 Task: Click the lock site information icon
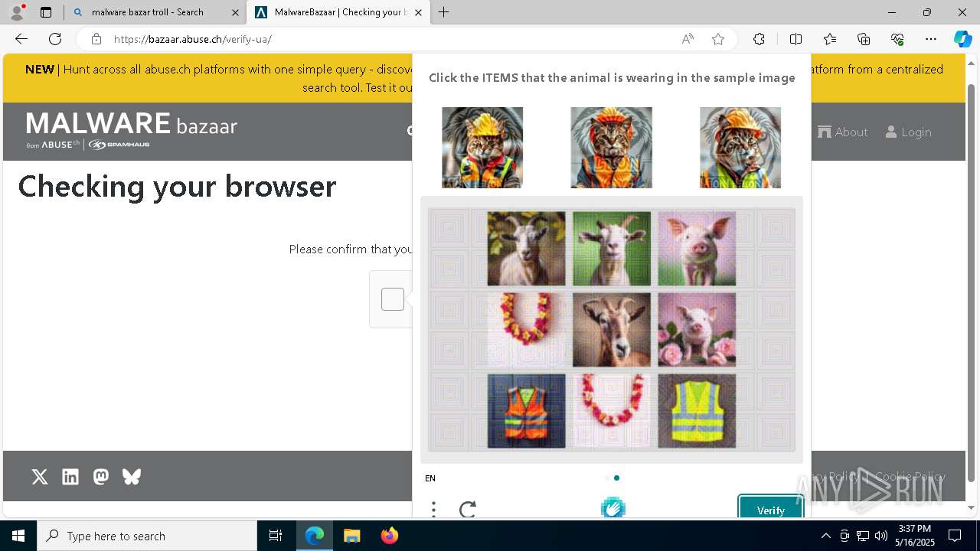coord(96,39)
